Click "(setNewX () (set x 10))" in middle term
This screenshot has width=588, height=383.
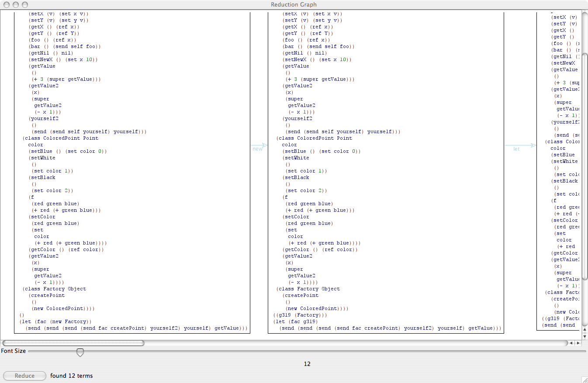coord(317,59)
